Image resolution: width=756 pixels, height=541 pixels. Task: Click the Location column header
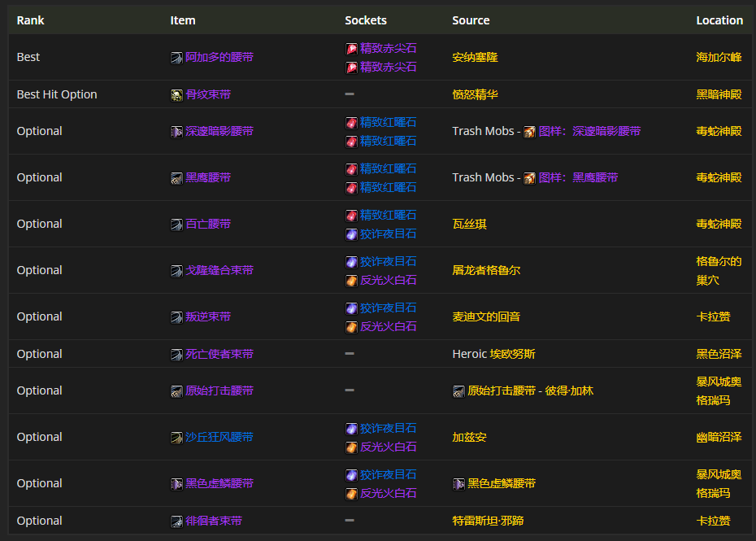coord(719,20)
